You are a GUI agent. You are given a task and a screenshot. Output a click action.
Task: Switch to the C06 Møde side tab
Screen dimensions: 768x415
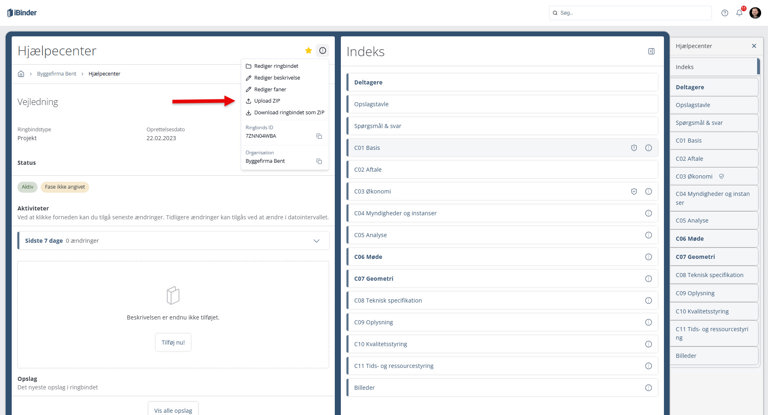[x=690, y=239]
